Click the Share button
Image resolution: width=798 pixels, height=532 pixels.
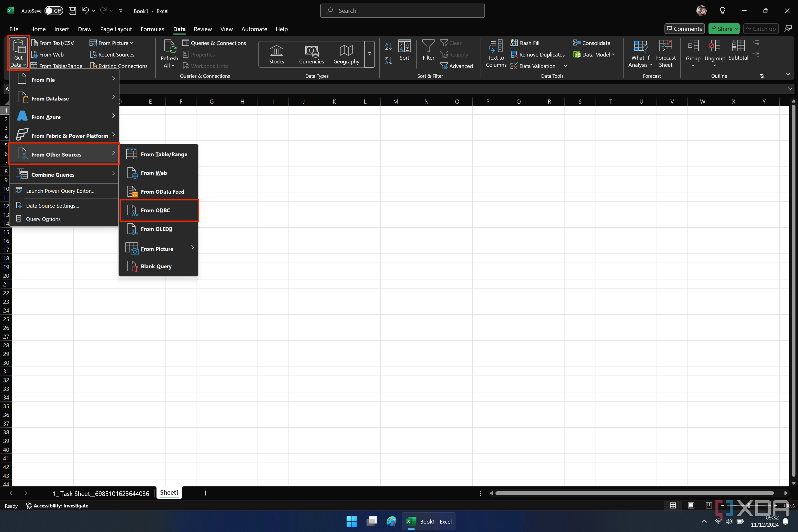[x=723, y=29]
